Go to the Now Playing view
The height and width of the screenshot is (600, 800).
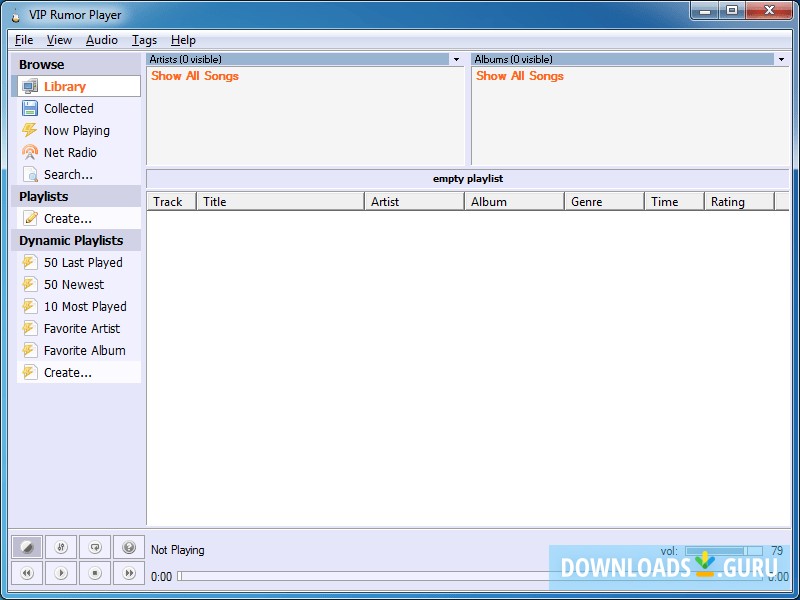click(79, 130)
